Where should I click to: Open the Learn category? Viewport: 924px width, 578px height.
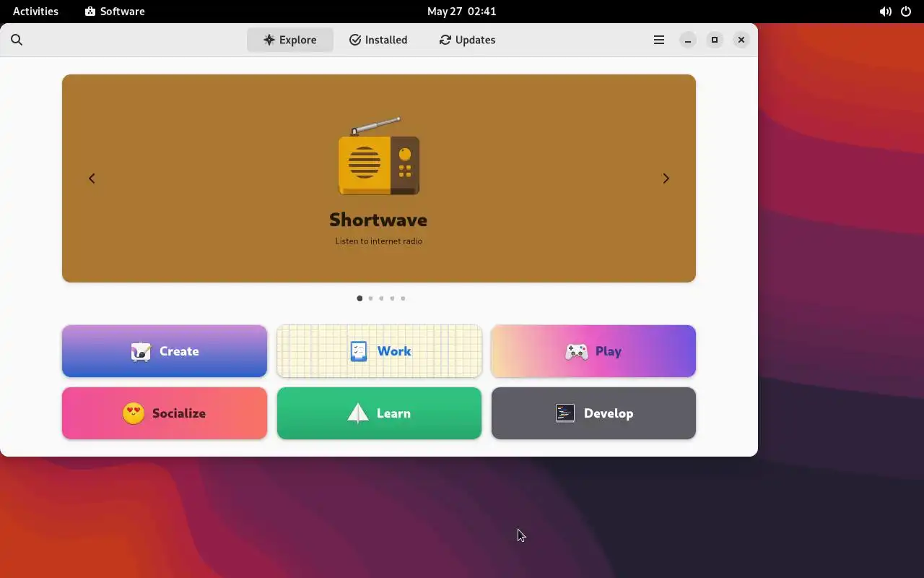point(379,413)
